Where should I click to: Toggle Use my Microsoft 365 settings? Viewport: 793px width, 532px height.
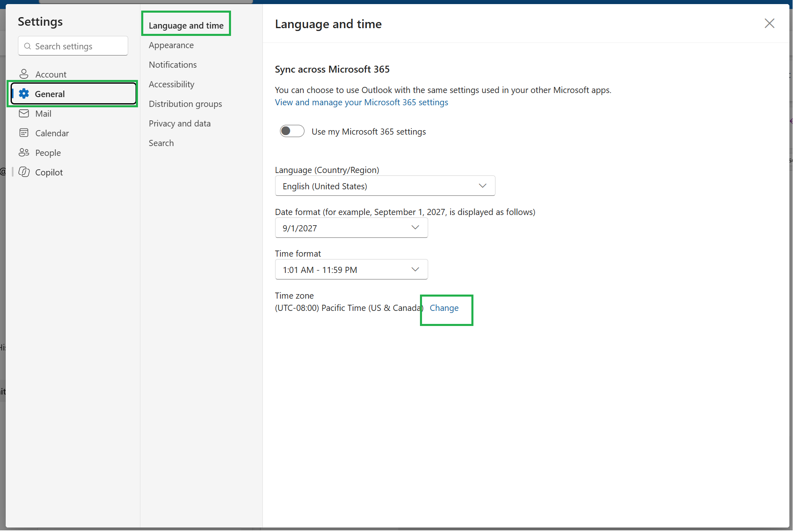point(292,131)
